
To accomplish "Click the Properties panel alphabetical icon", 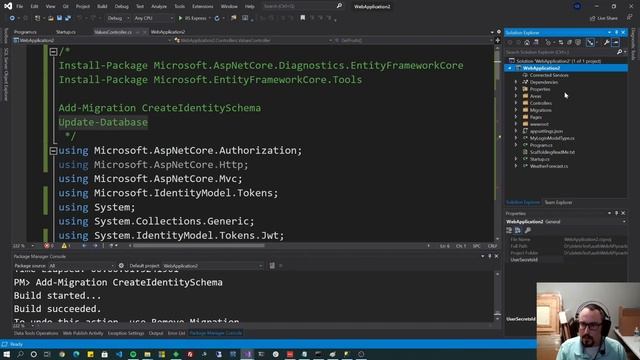I will 518,230.
